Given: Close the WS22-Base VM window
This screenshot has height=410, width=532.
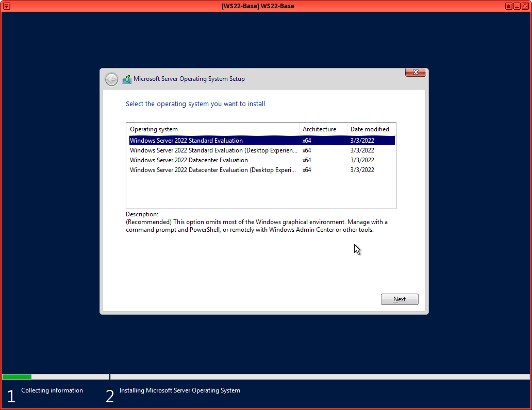Looking at the screenshot, I should coord(525,6).
